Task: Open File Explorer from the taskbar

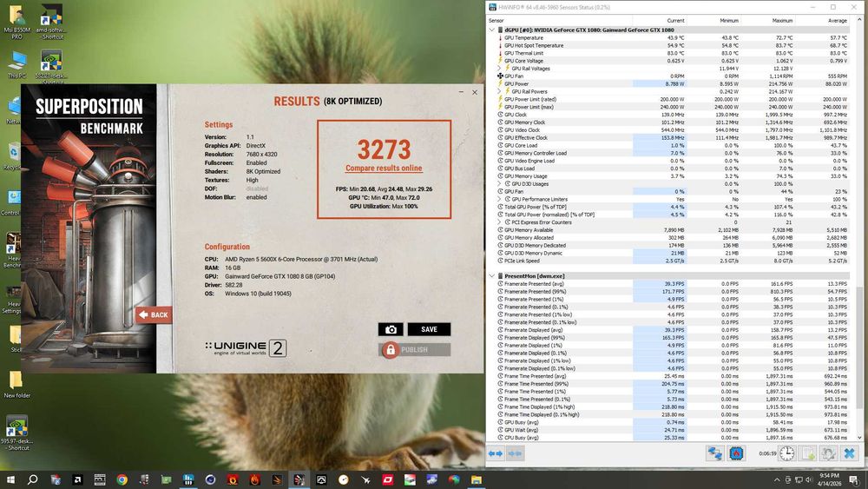Action: 476,479
